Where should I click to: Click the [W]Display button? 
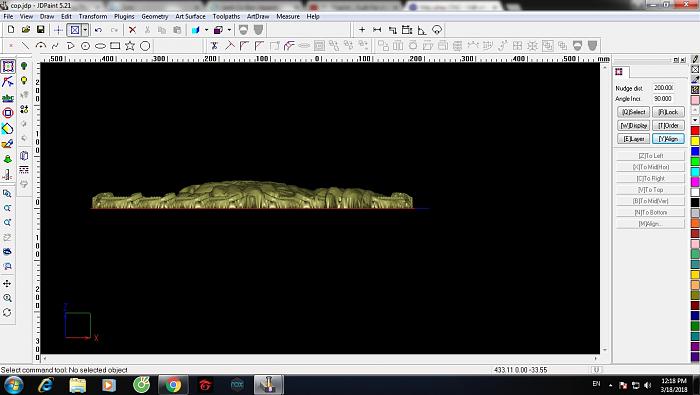coord(633,125)
